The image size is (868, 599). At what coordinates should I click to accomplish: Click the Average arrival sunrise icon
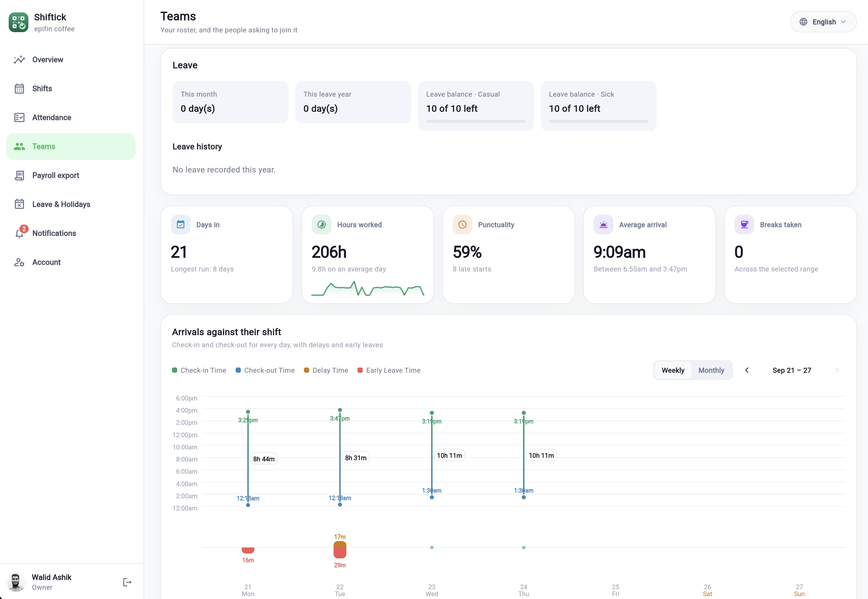603,225
